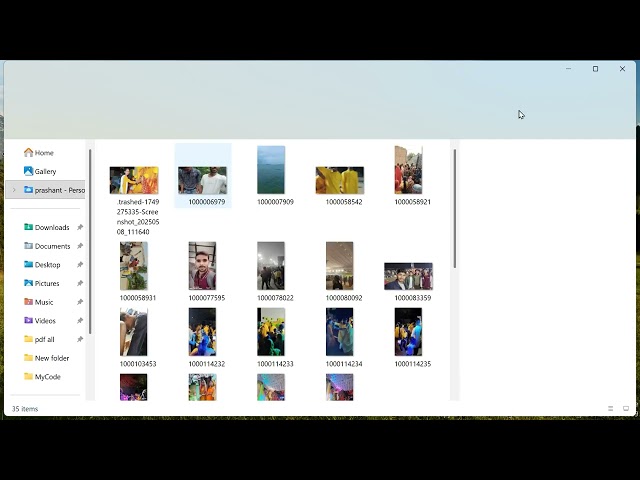Select image 1000078022 thumbnail
640x480 pixels.
pyautogui.click(x=271, y=266)
